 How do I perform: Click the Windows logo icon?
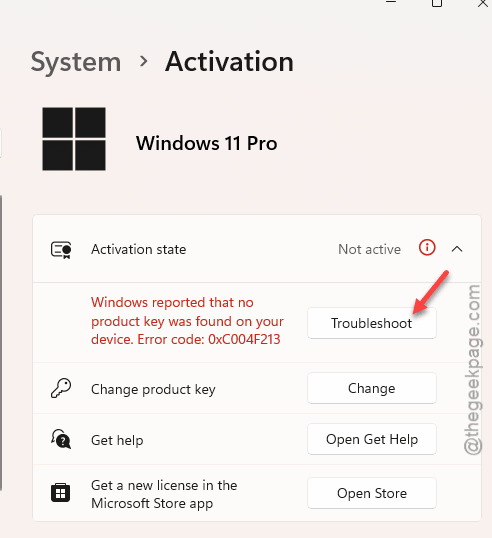tap(74, 139)
